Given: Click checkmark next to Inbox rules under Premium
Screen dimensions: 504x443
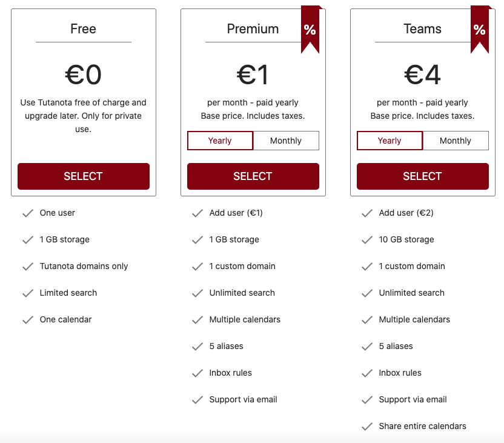Looking at the screenshot, I should tap(197, 373).
